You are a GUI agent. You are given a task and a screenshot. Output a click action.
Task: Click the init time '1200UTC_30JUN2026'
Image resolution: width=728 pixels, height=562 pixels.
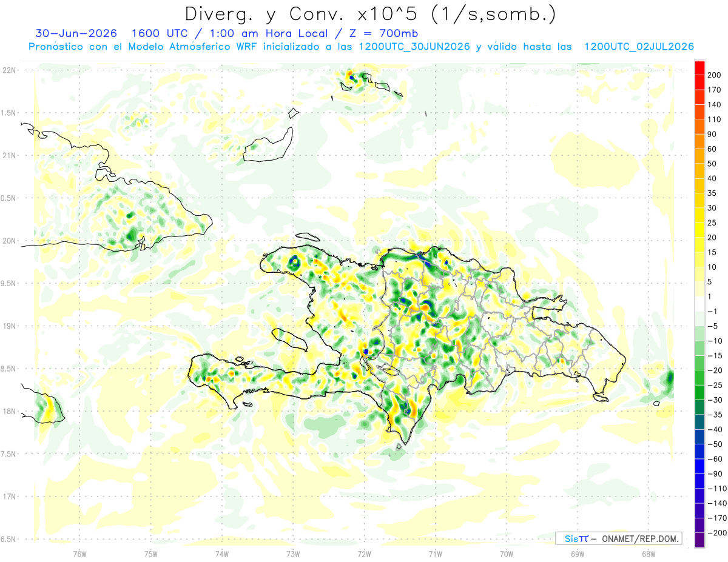[x=414, y=47]
